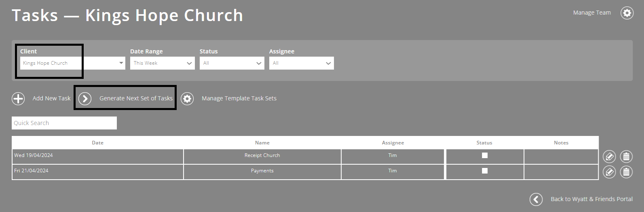644x212 pixels.
Task: Click the Add New Task plus icon
Action: [x=18, y=98]
